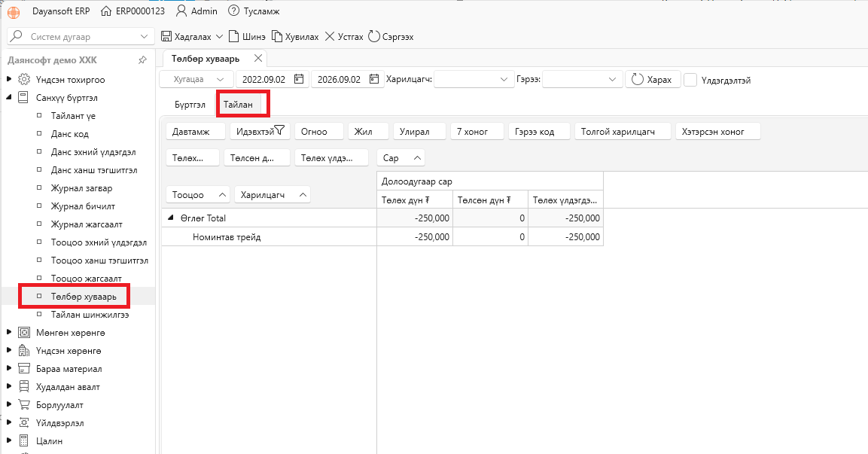Click the Dayansoft ERP globe logo

tap(14, 12)
